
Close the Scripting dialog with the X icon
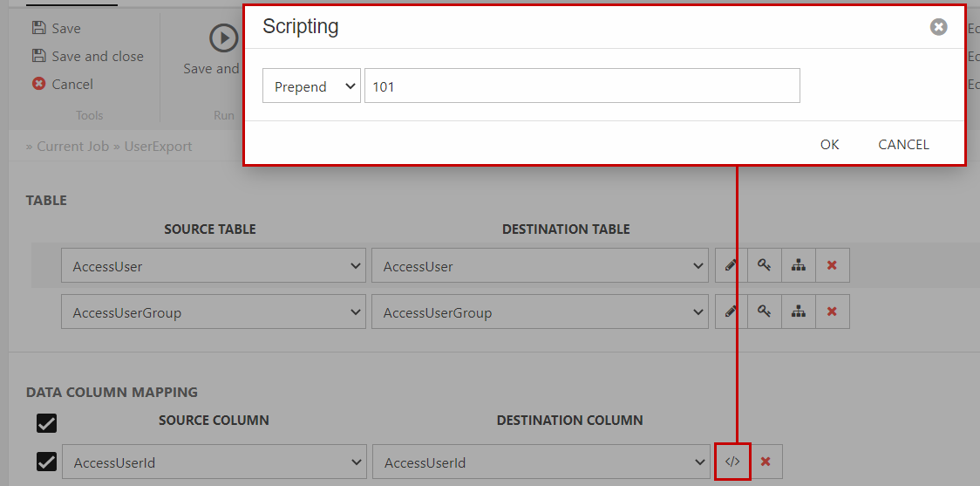coord(938,27)
